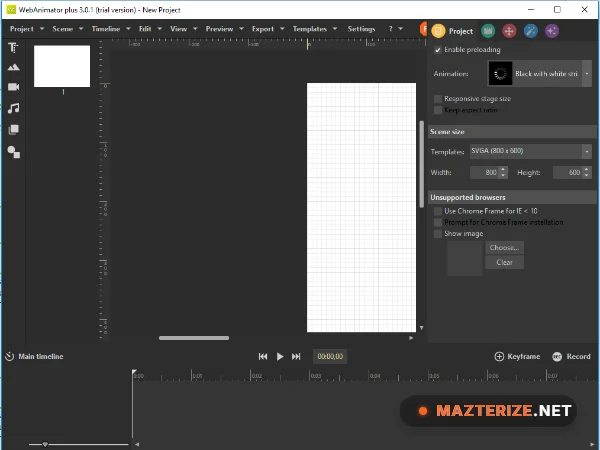Click the timeline playhead marker at 0:00
The image size is (600, 450).
pos(134,372)
